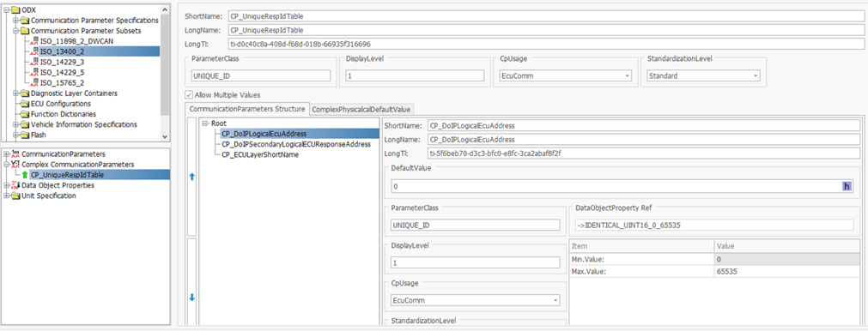The width and height of the screenshot is (868, 331).
Task: Expand the Unit Specification node
Action: pos(6,196)
